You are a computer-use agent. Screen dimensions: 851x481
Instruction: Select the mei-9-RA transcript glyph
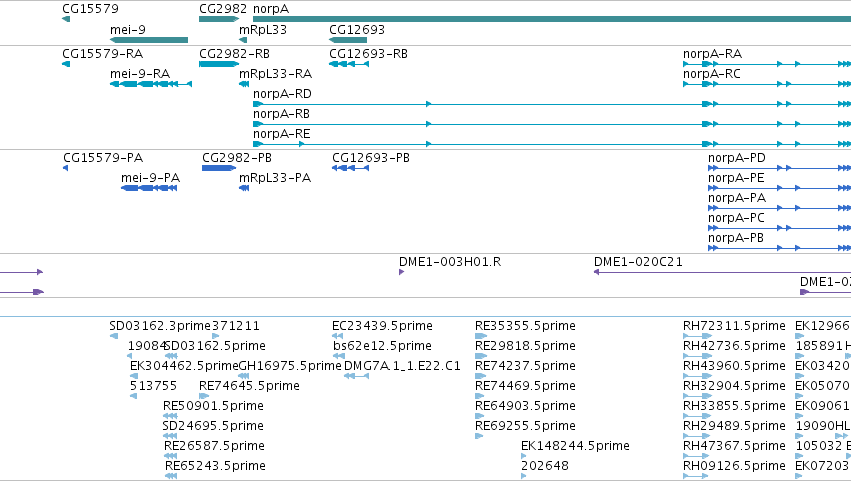coord(151,84)
